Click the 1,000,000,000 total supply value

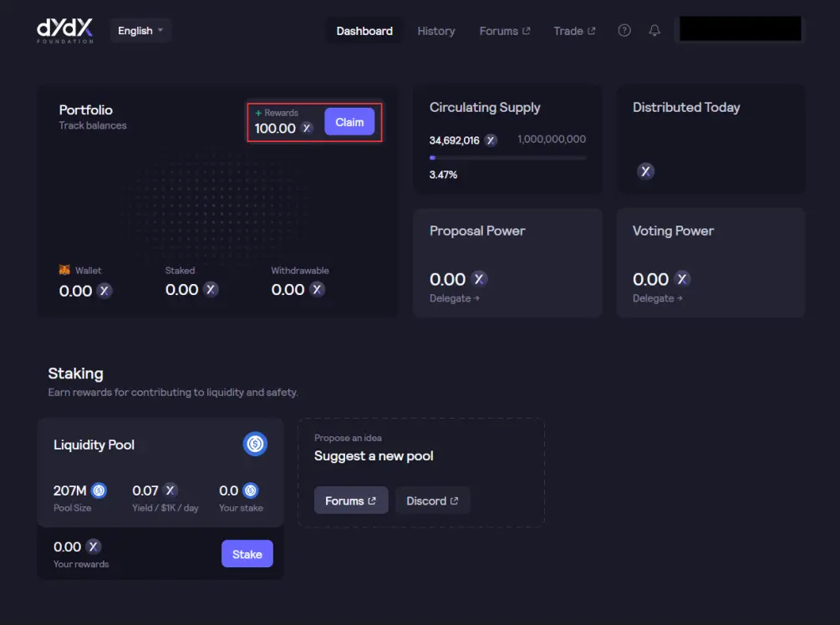pyautogui.click(x=552, y=140)
